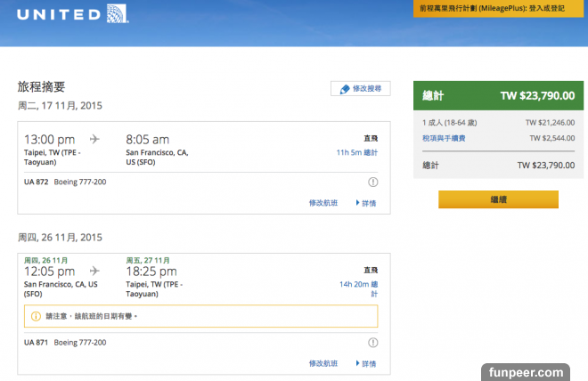588x381 pixels.
Task: Click 修改航班 for the outbound UA 872 flight
Action: pos(323,203)
